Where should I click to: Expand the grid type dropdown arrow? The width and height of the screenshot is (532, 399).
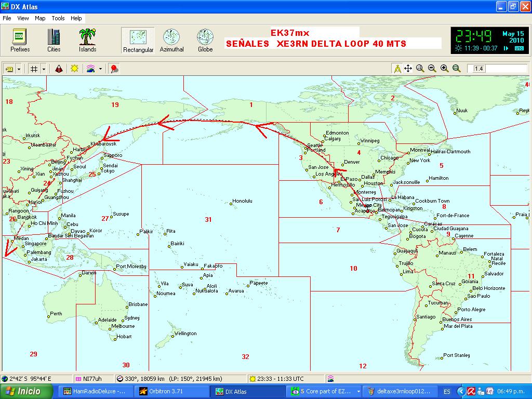(44, 69)
